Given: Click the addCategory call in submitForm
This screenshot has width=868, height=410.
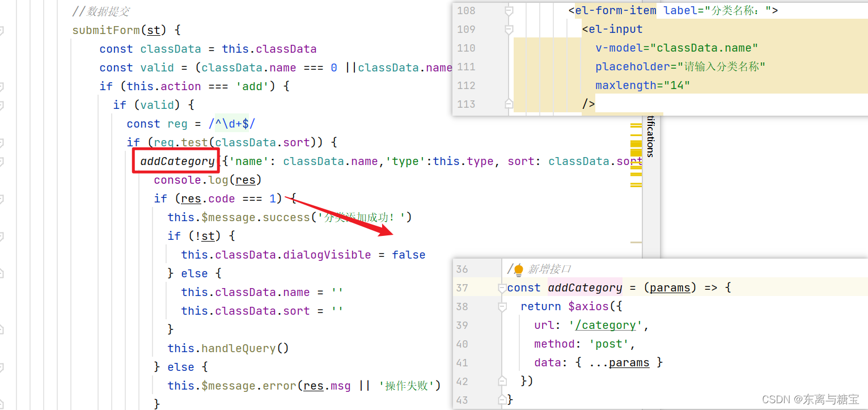Looking at the screenshot, I should pos(177,161).
